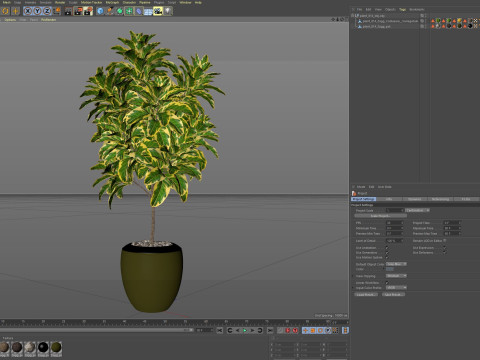The width and height of the screenshot is (480, 360).
Task: Open the MoGraph menu
Action: (112, 2)
